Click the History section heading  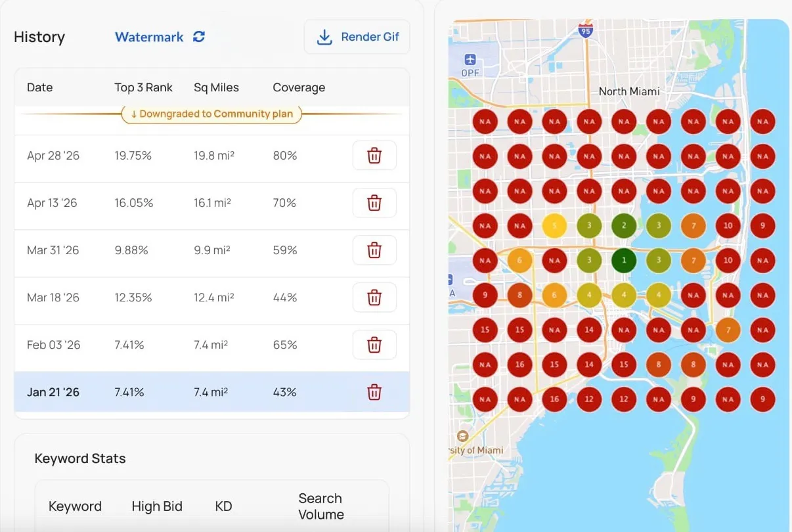click(39, 37)
